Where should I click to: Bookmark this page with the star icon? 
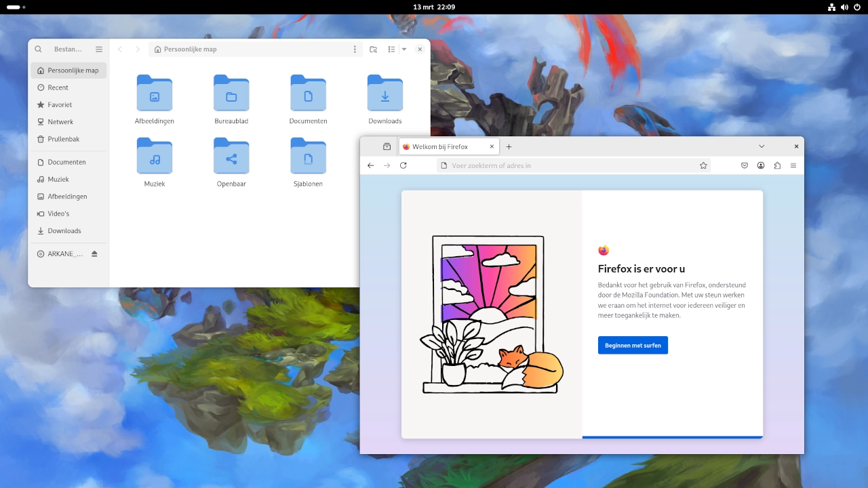pyautogui.click(x=703, y=165)
